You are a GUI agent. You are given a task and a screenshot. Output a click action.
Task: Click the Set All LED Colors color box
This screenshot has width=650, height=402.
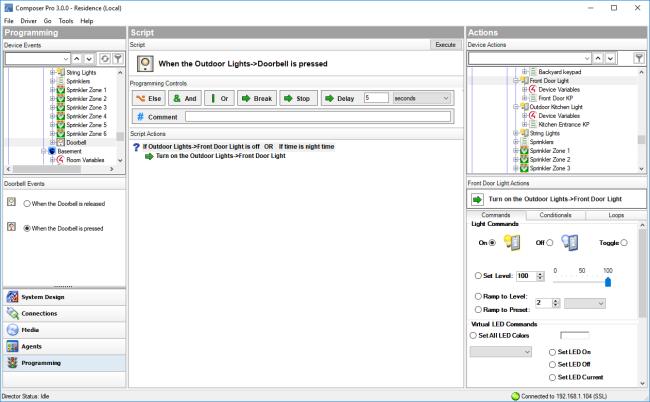(575, 335)
